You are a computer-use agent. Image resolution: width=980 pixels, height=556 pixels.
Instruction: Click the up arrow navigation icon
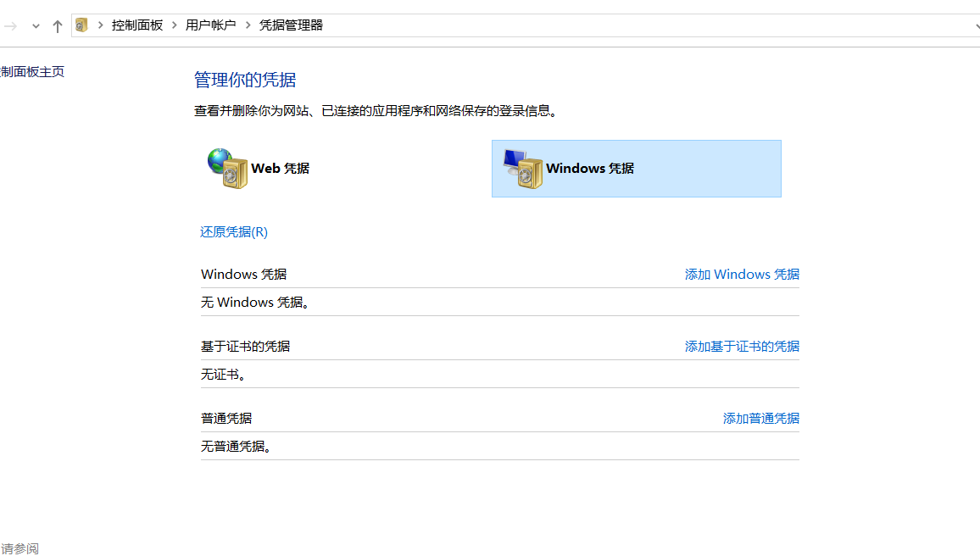[57, 25]
